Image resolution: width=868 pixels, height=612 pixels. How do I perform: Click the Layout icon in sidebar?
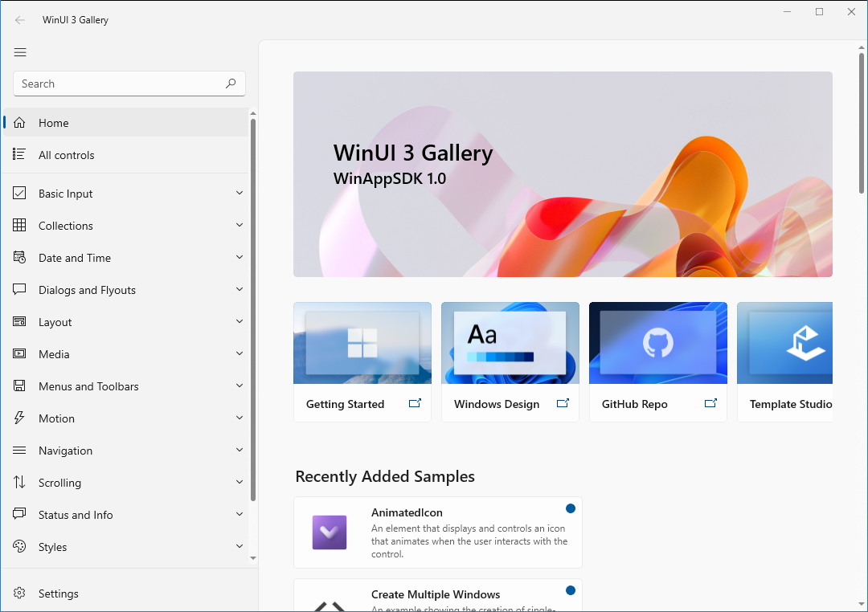pyautogui.click(x=19, y=321)
